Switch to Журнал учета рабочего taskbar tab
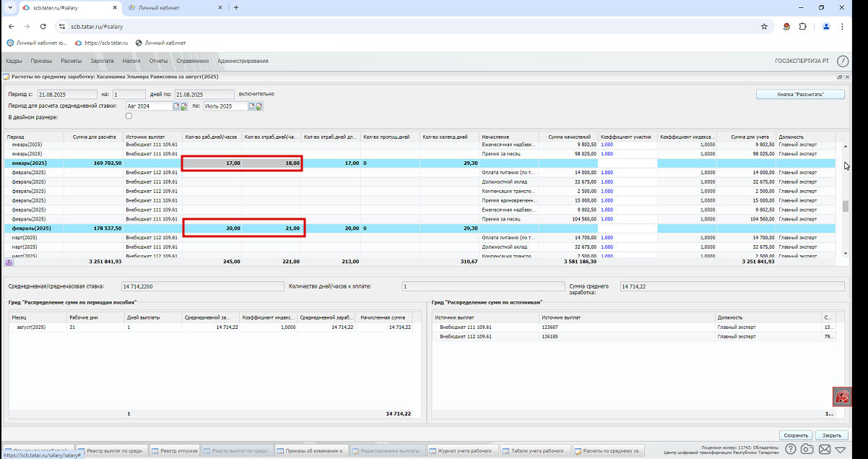 point(462,450)
